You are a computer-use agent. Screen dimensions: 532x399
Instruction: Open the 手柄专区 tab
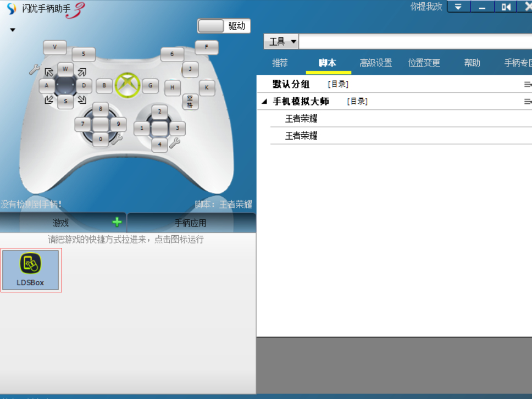point(518,63)
